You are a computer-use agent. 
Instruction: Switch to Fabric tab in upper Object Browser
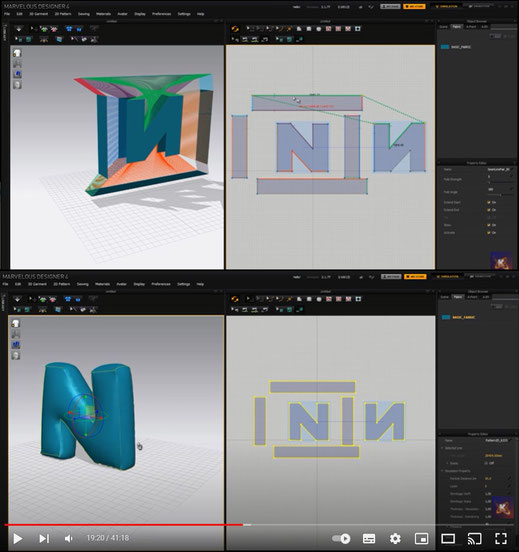[x=457, y=27]
